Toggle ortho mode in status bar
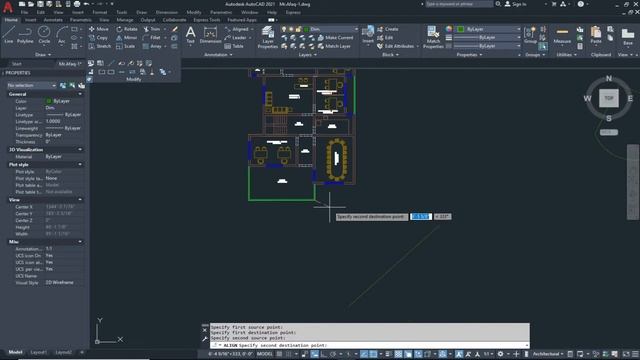Image resolution: width=640 pixels, height=360 pixels. point(324,354)
